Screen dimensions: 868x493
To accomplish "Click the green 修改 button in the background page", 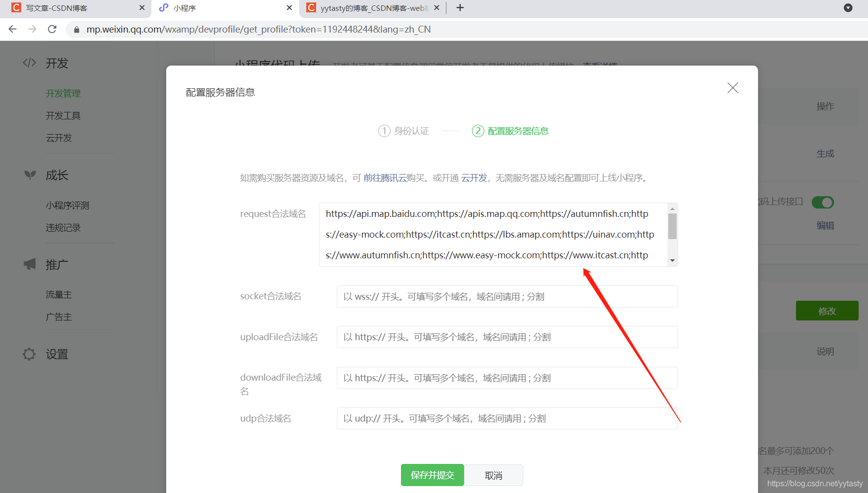I will point(827,311).
